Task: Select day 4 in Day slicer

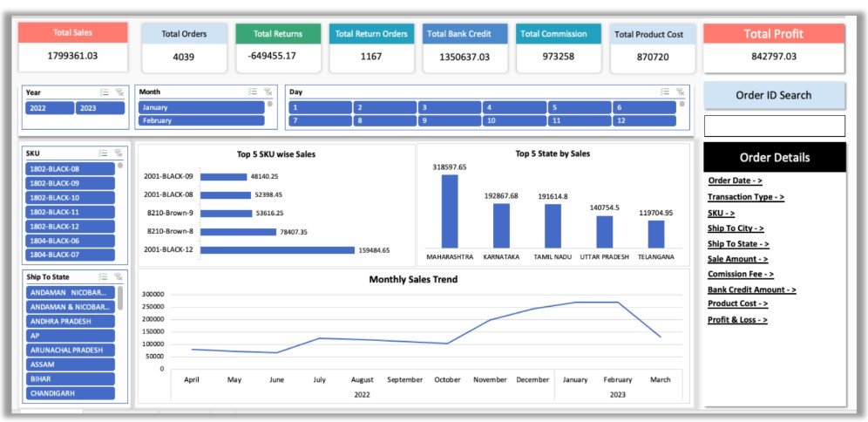Action: pos(515,107)
